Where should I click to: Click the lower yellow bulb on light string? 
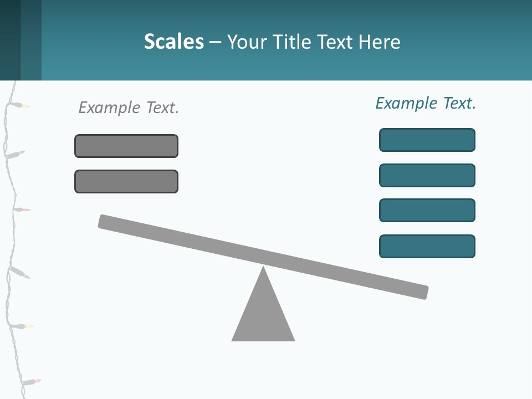pos(26,326)
